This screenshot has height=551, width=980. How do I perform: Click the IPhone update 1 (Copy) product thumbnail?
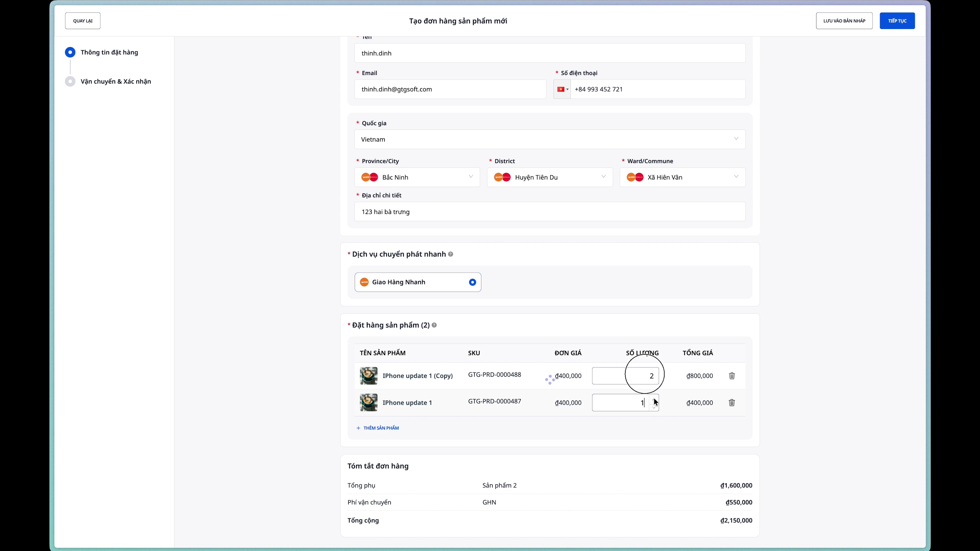pos(368,376)
